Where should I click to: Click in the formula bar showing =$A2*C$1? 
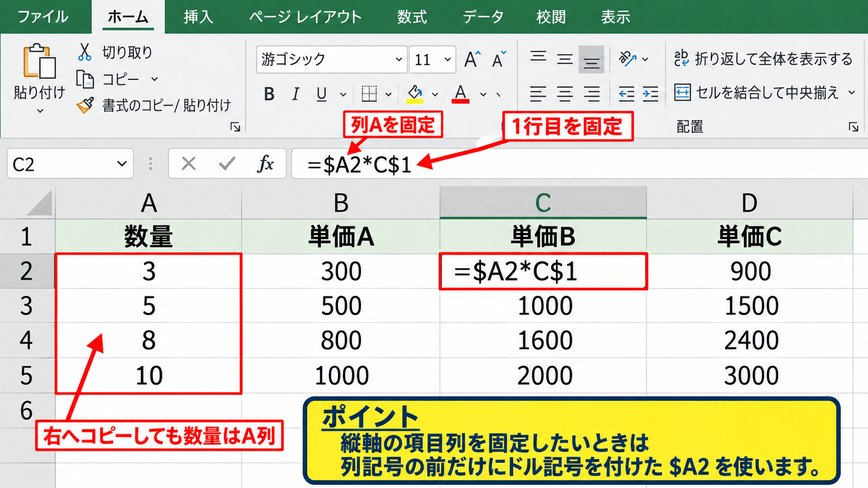click(579, 164)
